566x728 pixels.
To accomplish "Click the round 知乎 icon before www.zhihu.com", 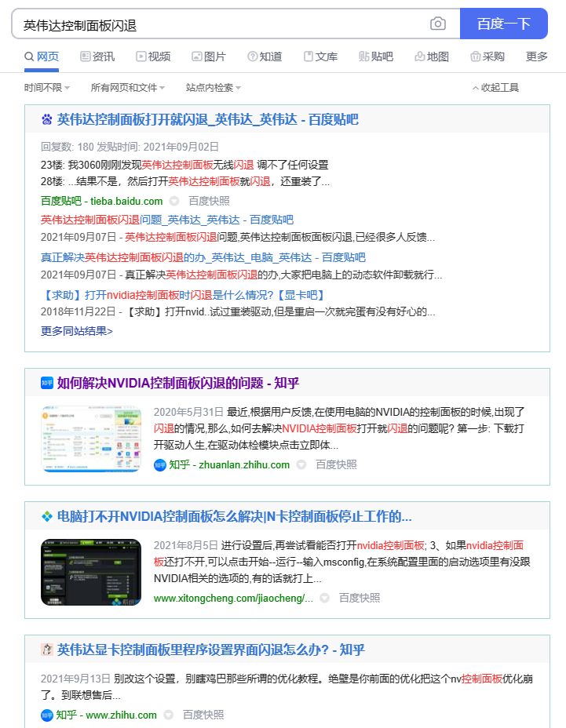I will [47, 715].
